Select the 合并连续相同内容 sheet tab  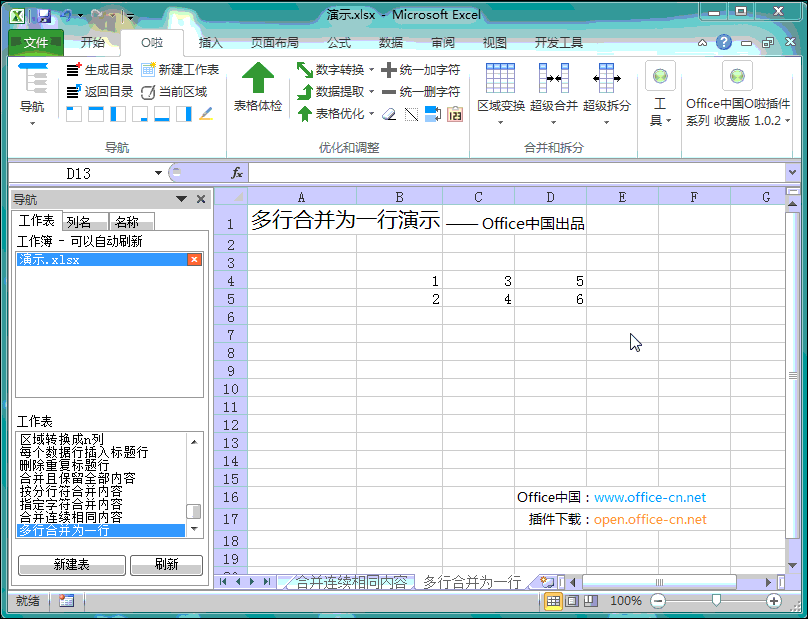[350, 582]
